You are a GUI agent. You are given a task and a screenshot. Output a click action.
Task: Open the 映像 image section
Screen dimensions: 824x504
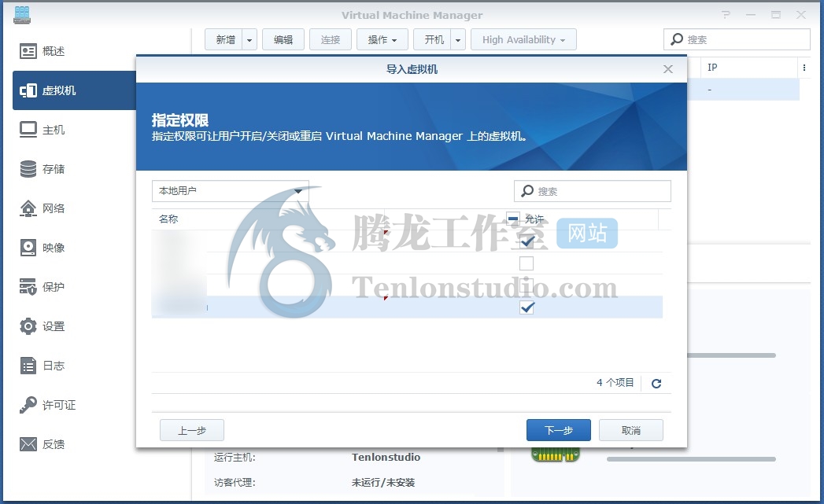[x=42, y=248]
